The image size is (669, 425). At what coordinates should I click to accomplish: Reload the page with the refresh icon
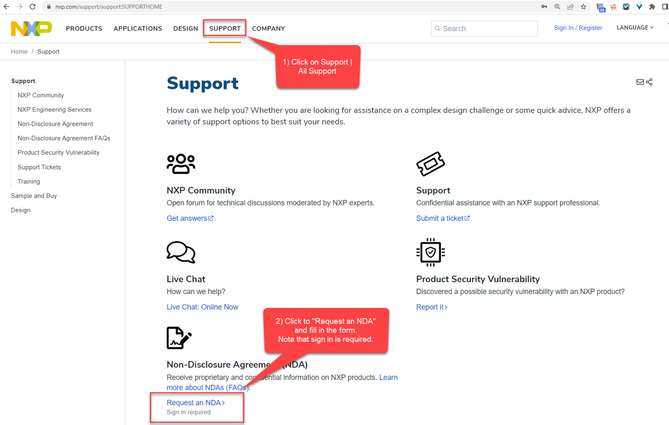pos(32,6)
